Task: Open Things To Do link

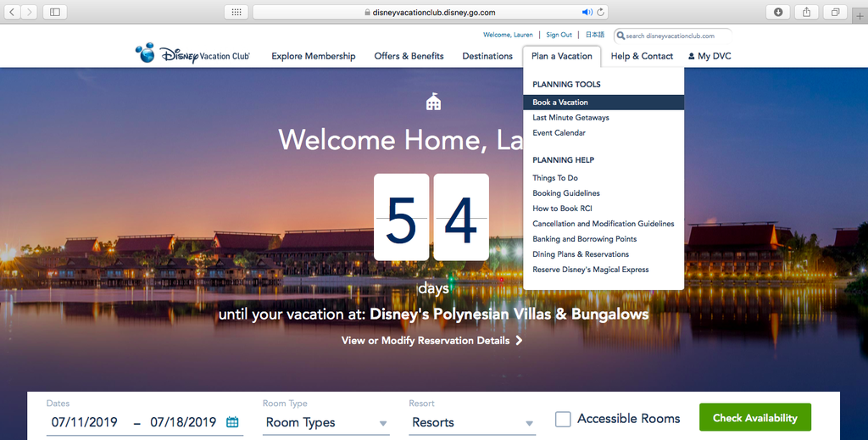Action: (555, 178)
